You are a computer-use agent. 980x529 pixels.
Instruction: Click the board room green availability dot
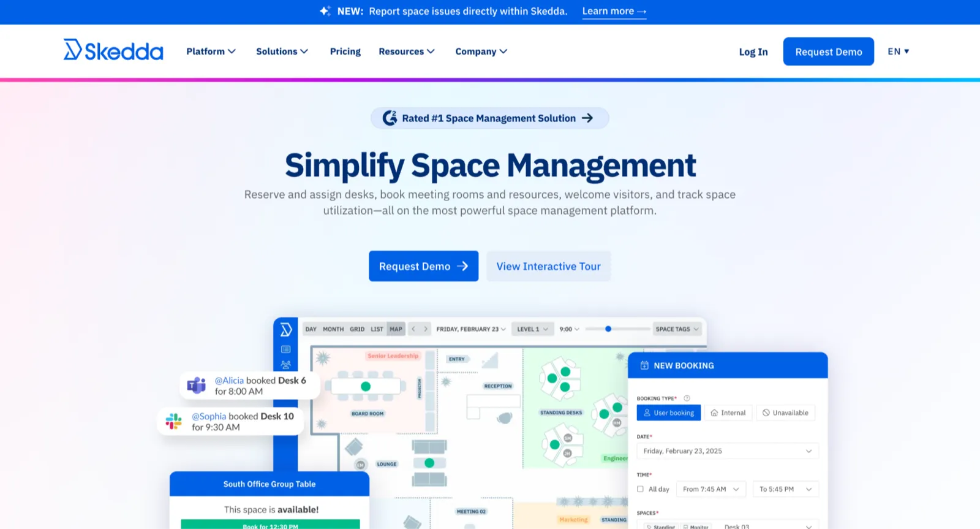point(366,387)
